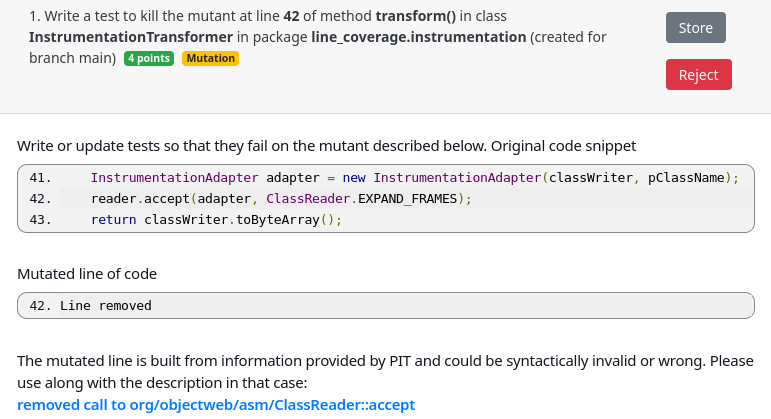Open the removed call ClassReader::accept link

click(216, 405)
